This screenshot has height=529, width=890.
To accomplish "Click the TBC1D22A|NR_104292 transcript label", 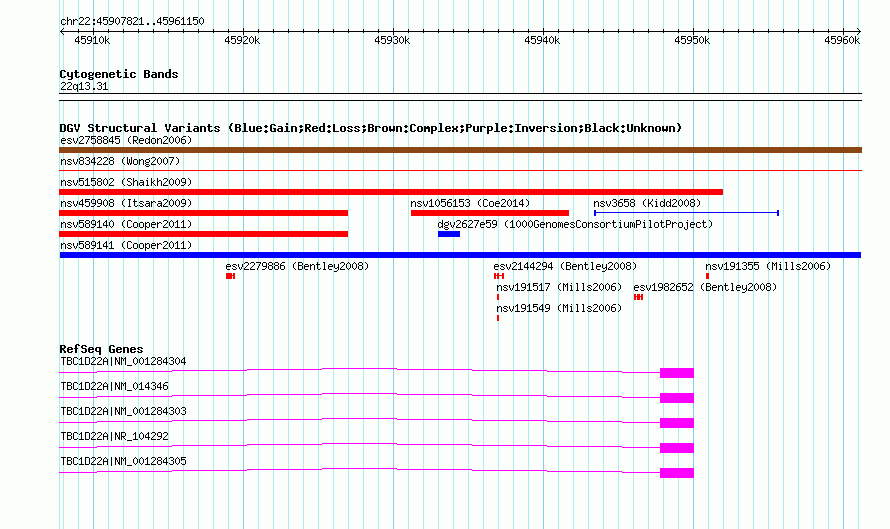I will [114, 436].
